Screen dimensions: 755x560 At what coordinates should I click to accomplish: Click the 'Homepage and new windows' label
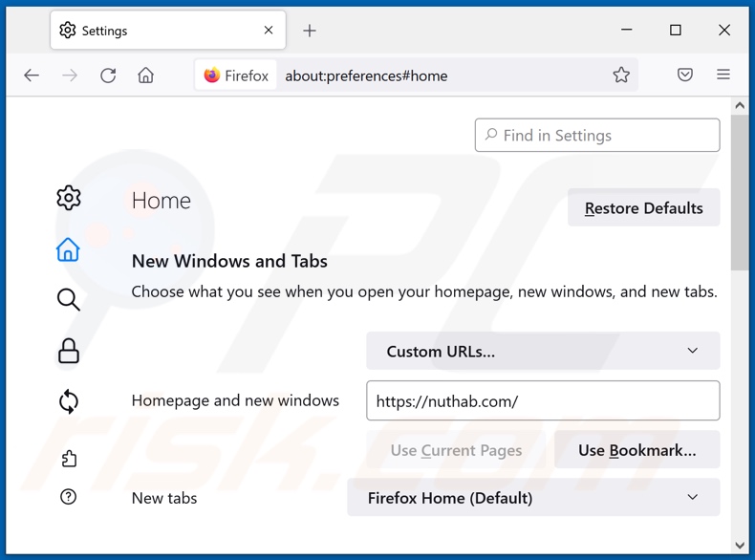coord(235,400)
